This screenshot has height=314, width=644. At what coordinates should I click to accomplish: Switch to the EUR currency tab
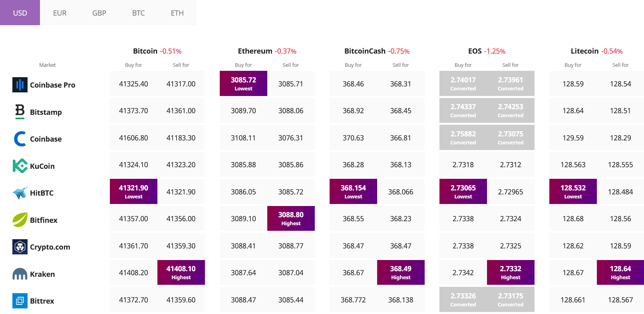pyautogui.click(x=60, y=13)
